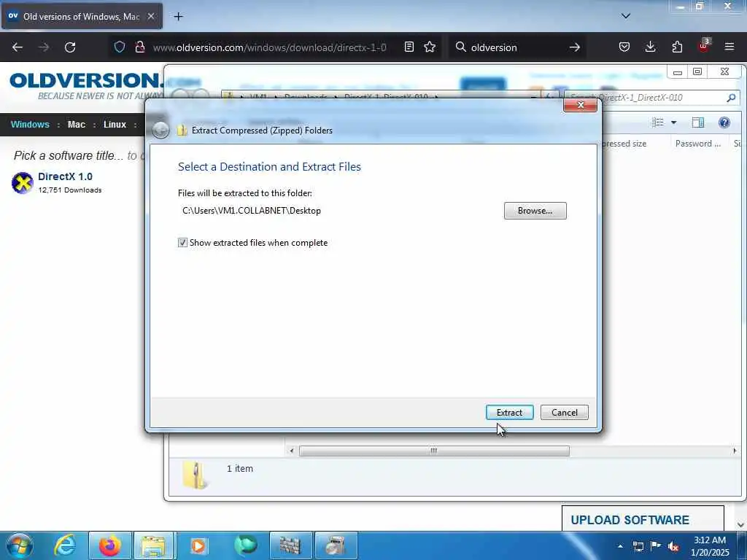This screenshot has width=747, height=560.
Task: Click the uBlock extension icon
Action: [703, 46]
